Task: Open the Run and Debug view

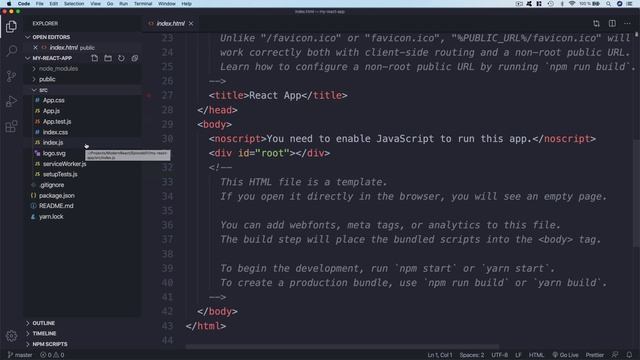Action: tap(11, 101)
